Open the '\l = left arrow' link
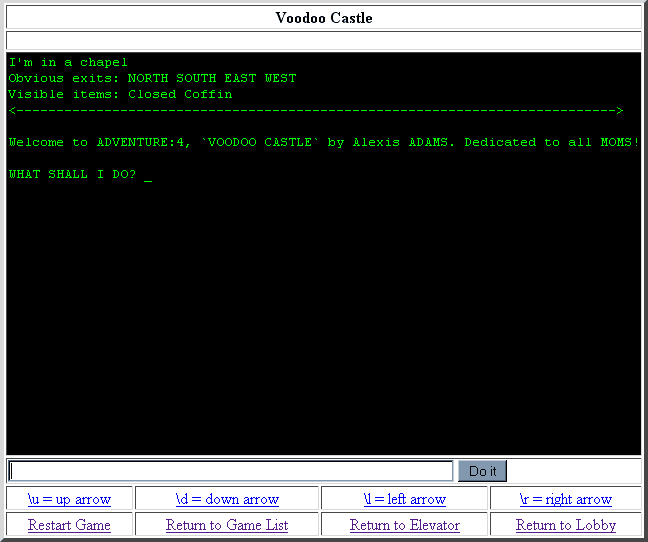 click(405, 499)
